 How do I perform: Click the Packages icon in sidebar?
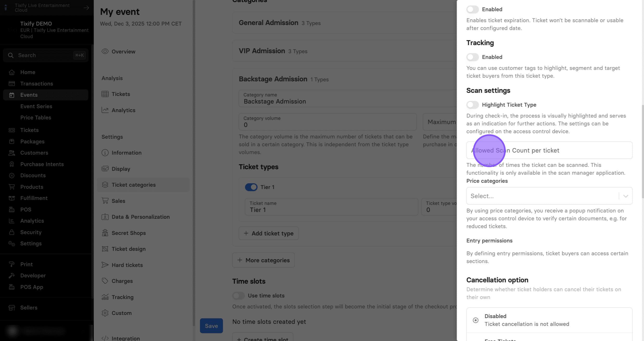coord(11,142)
